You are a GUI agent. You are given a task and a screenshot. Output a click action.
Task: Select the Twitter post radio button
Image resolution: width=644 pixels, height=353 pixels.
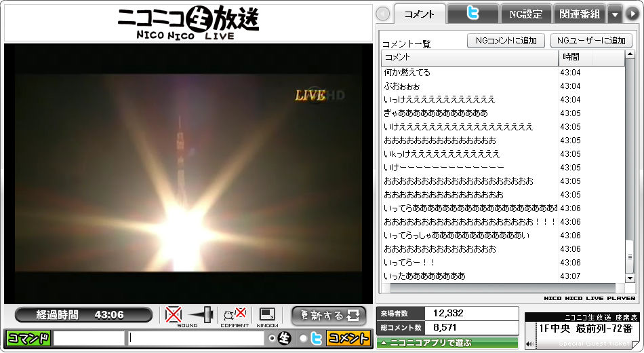click(303, 338)
